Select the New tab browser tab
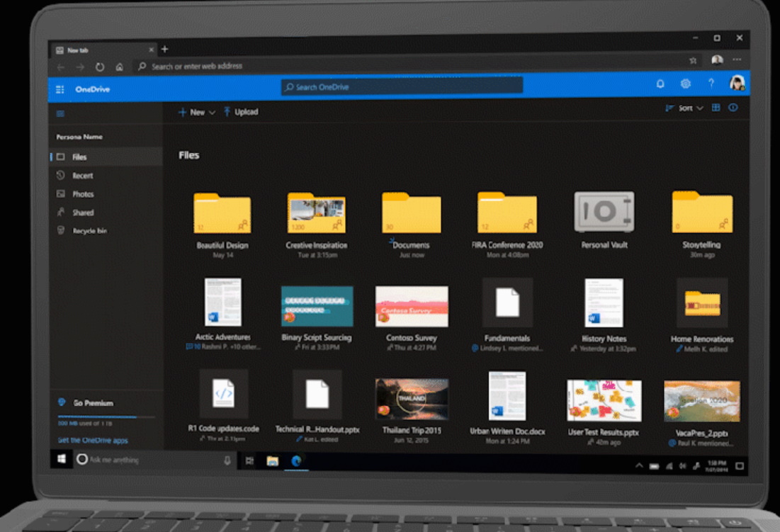780x532 pixels. pyautogui.click(x=103, y=50)
